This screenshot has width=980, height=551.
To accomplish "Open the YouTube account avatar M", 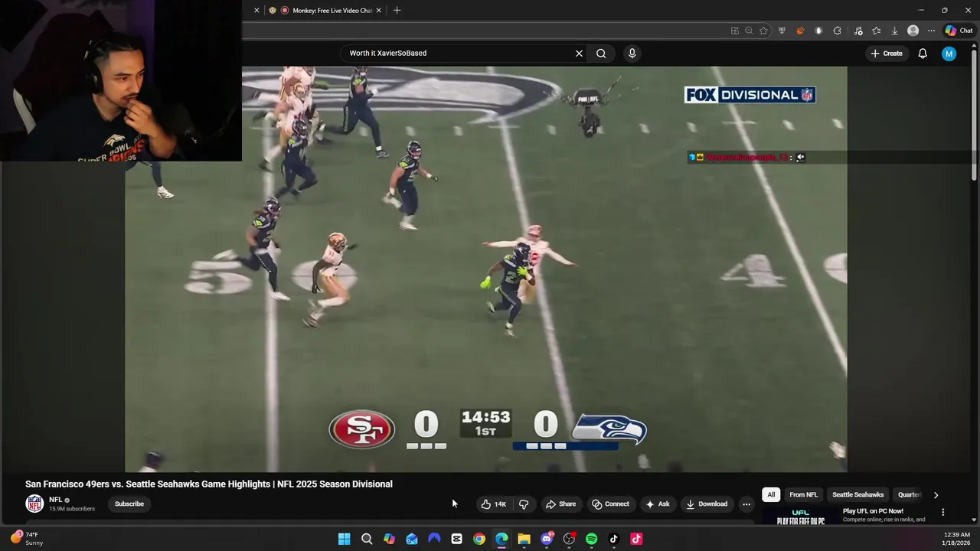I will (949, 54).
